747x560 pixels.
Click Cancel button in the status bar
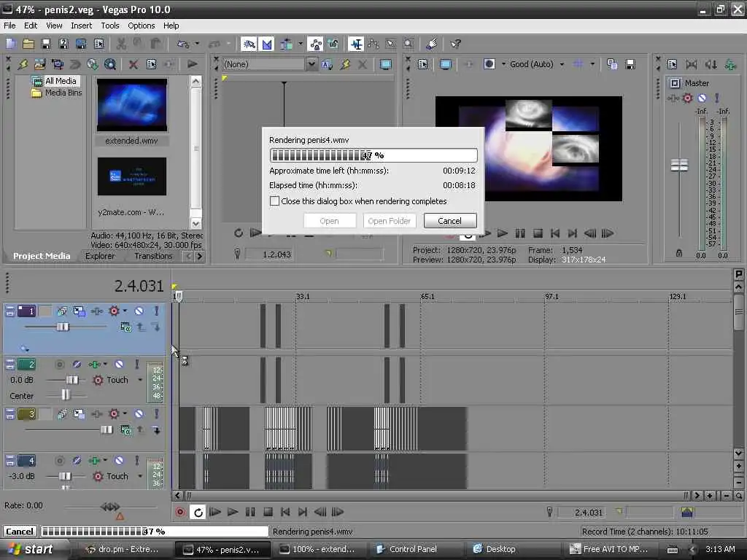point(20,532)
